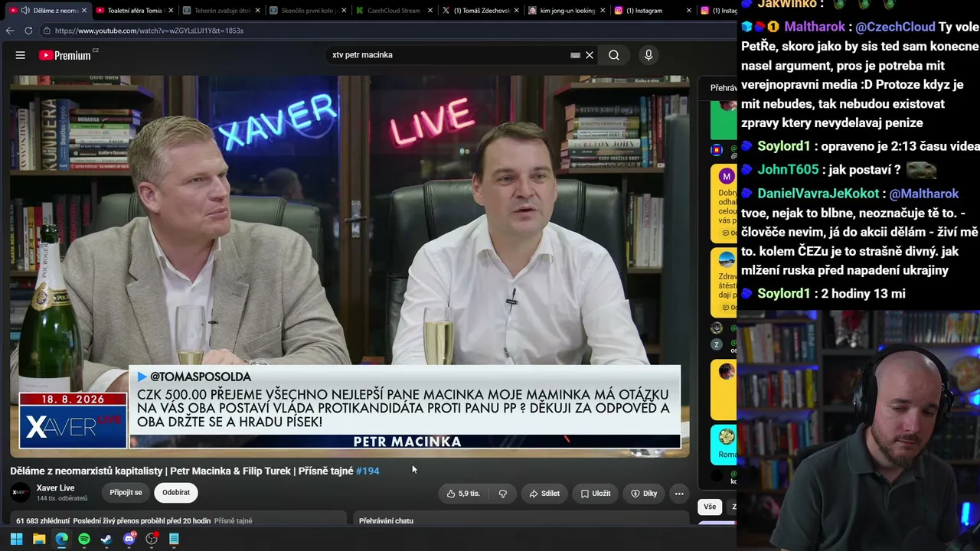This screenshot has height=551, width=980.
Task: Subscribe with the 'Odebírat' button
Action: 176,493
